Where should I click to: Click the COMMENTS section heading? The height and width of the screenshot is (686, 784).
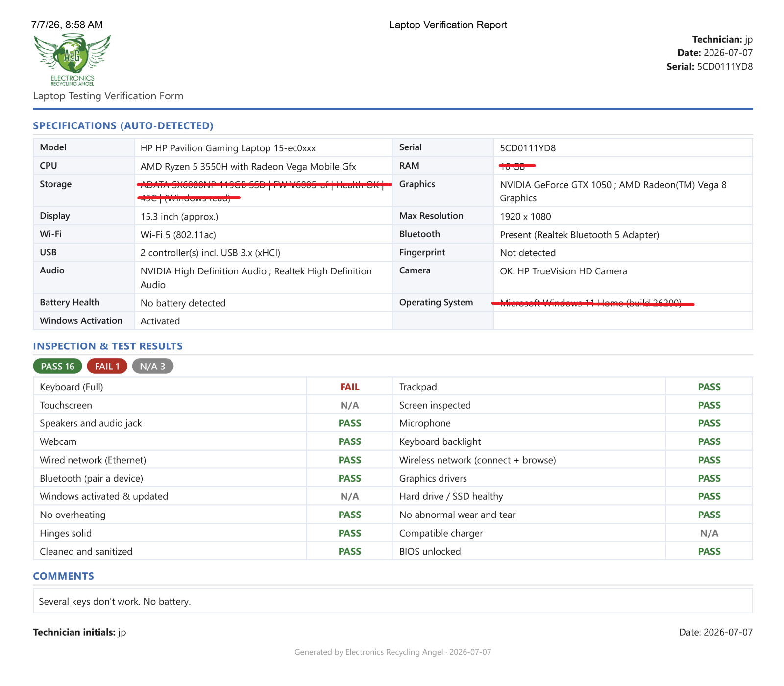[63, 576]
